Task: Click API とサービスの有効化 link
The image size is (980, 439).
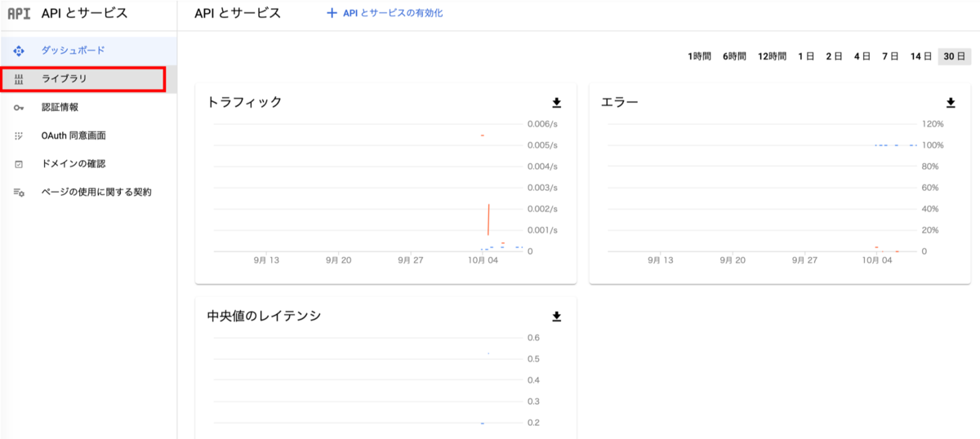Action: 392,13
